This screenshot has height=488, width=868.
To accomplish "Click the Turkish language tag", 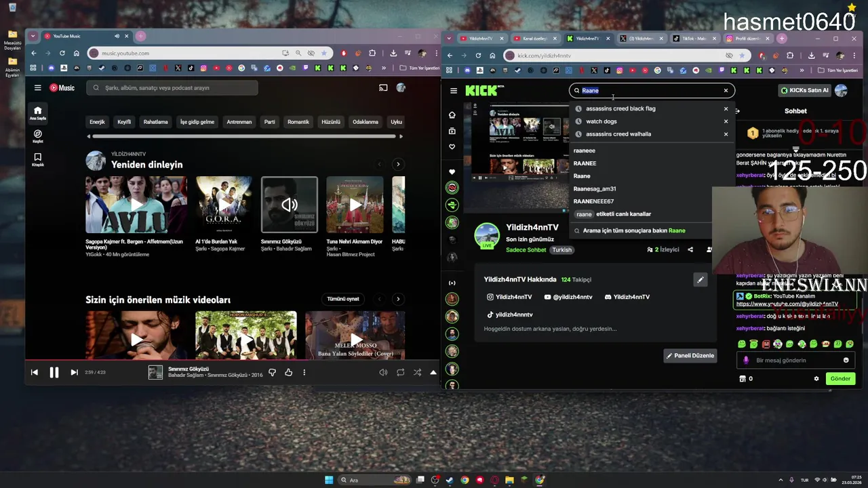I will pyautogui.click(x=561, y=249).
